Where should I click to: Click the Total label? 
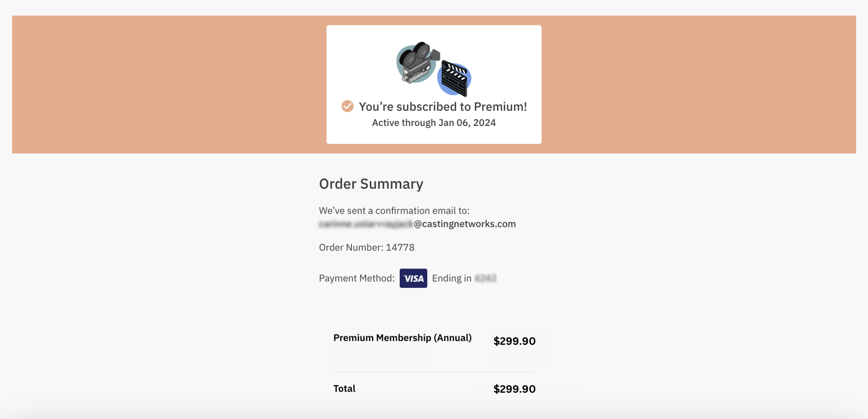tap(344, 388)
